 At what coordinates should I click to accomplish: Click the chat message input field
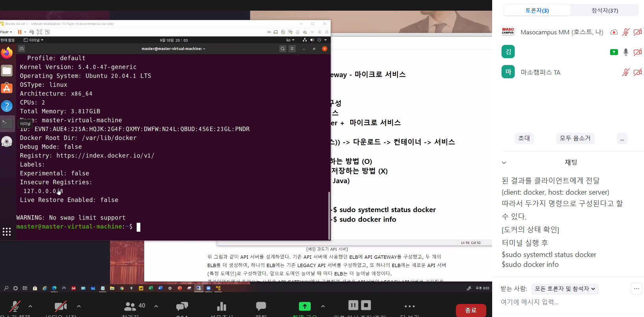click(564, 302)
